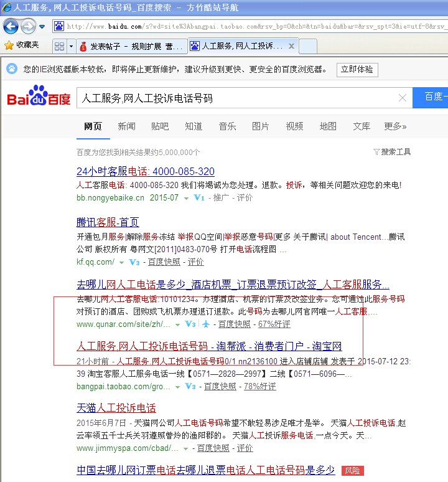Click V1 badge on nongyebaike result
The height and width of the screenshot is (482, 448).
click(x=199, y=197)
